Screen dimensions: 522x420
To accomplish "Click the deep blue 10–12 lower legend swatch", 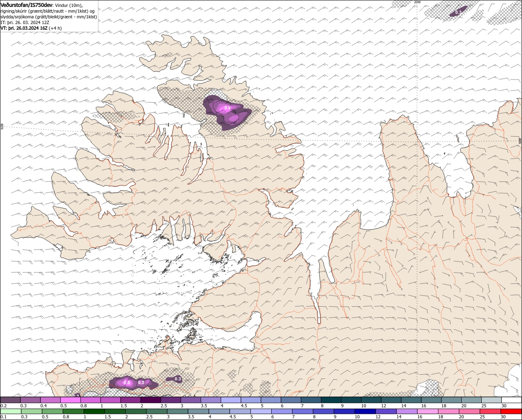I will point(365,411).
